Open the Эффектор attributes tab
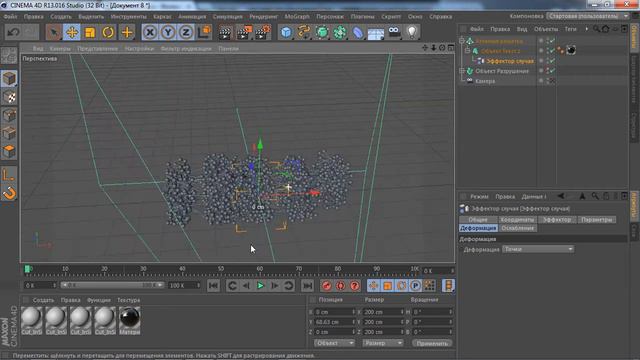 tap(557, 220)
